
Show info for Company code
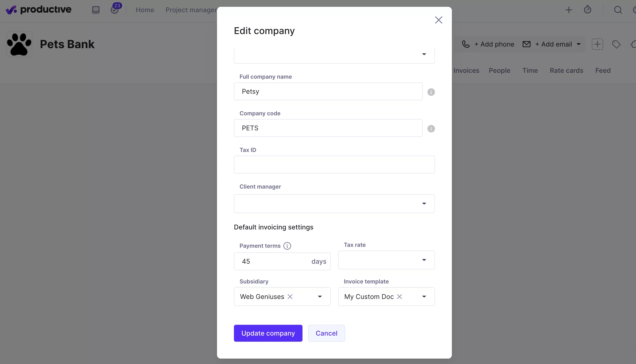(x=431, y=129)
